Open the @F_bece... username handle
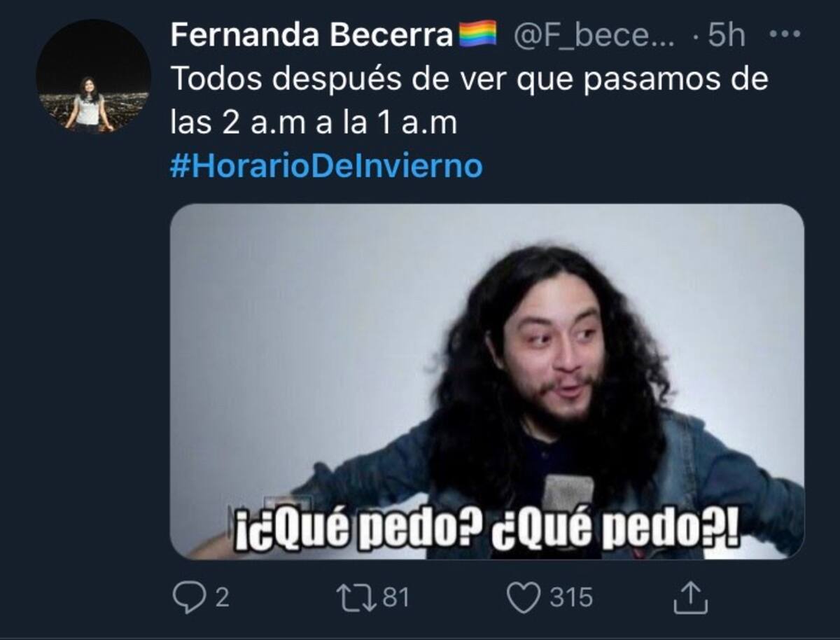The image size is (840, 640). (x=594, y=35)
